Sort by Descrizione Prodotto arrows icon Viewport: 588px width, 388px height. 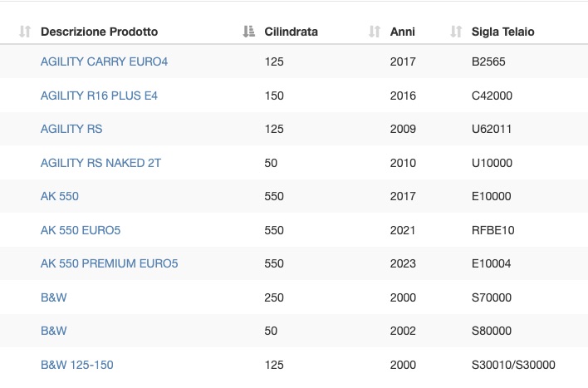(25, 32)
